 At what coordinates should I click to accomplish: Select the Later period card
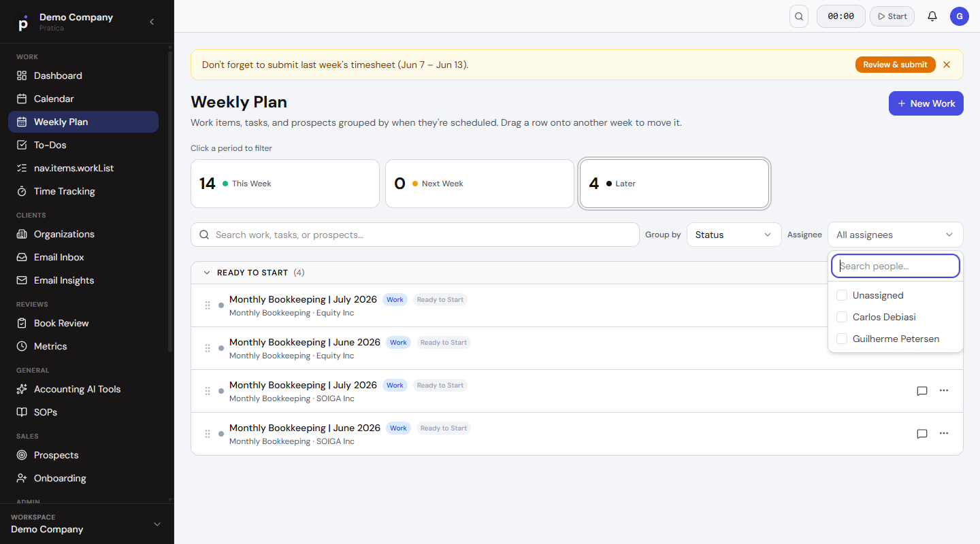pyautogui.click(x=674, y=184)
